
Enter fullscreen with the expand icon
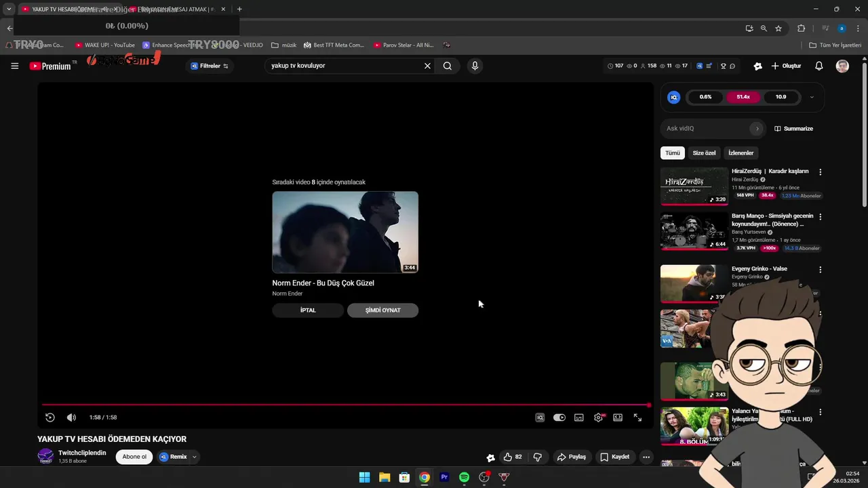point(637,418)
